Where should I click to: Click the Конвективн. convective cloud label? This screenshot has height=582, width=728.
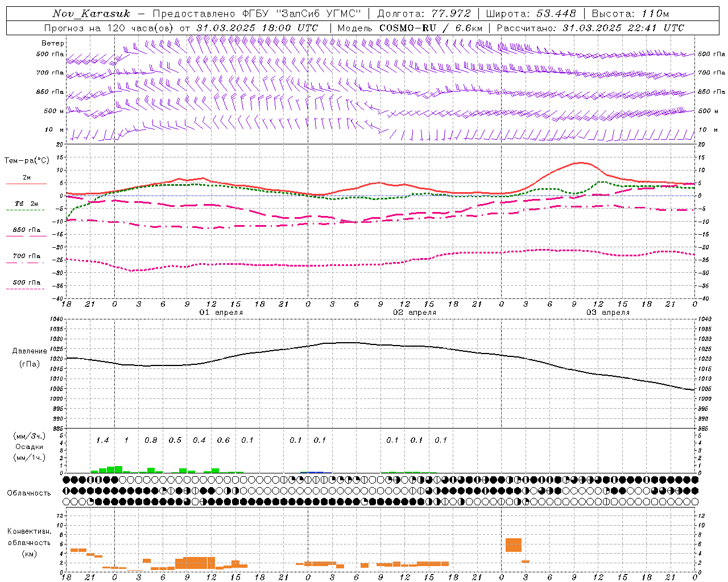click(x=29, y=532)
